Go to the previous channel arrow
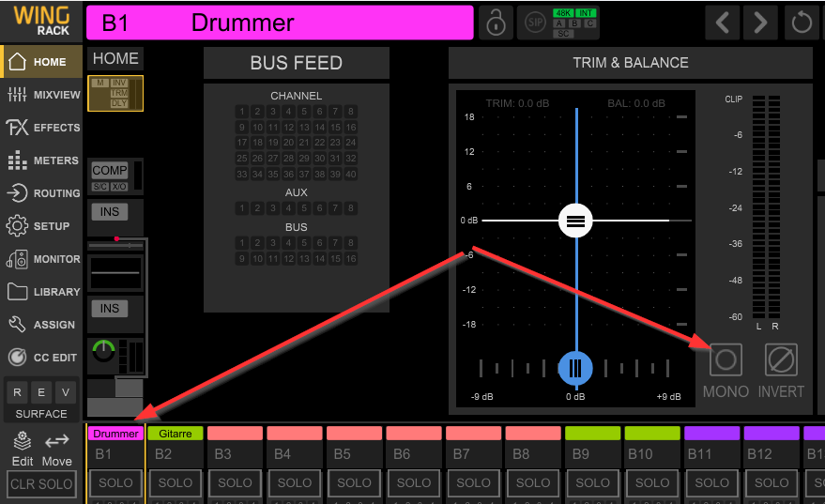Viewport: 825px width, 504px height. coord(722,23)
